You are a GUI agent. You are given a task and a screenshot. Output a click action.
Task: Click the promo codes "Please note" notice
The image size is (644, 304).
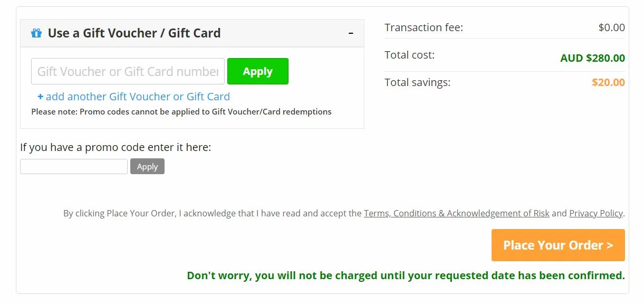click(181, 112)
